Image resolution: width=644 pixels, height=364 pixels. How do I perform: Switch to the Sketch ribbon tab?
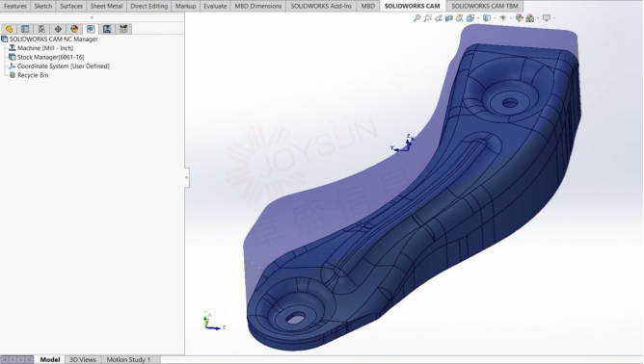point(43,6)
